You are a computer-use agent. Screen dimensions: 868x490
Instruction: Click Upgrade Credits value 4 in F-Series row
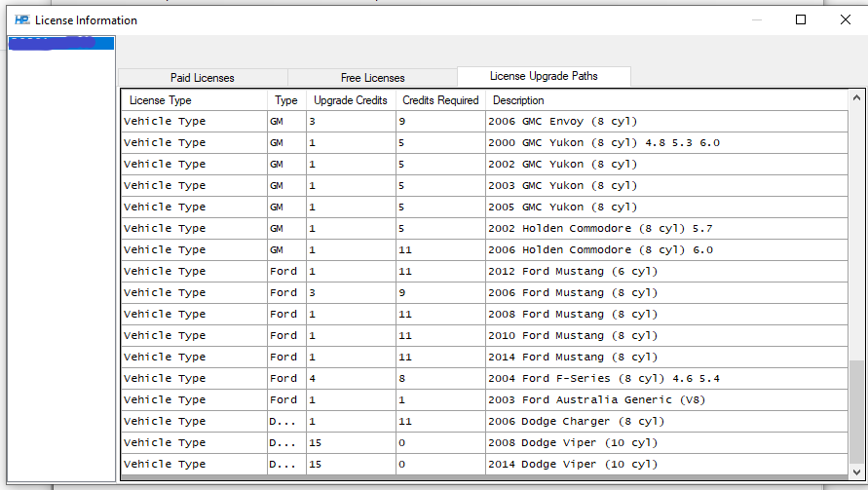[x=351, y=379]
